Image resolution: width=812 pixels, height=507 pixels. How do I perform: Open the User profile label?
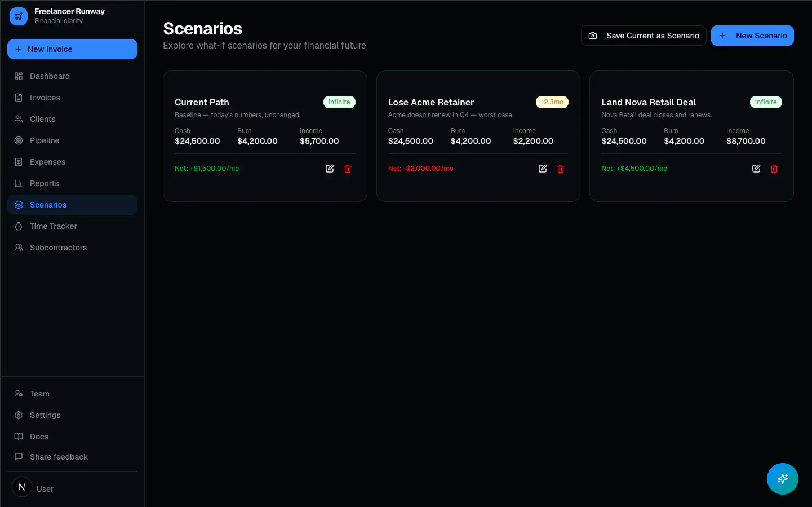click(x=45, y=489)
